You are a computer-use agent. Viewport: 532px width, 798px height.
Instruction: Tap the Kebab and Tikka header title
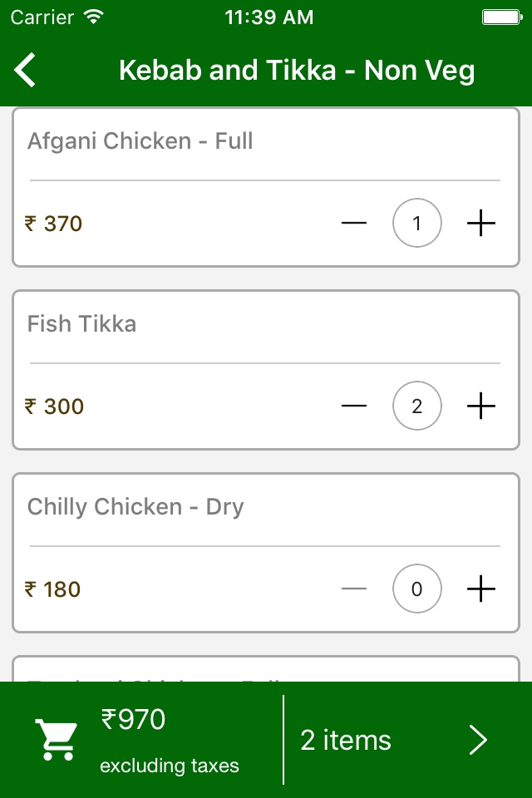tap(297, 71)
